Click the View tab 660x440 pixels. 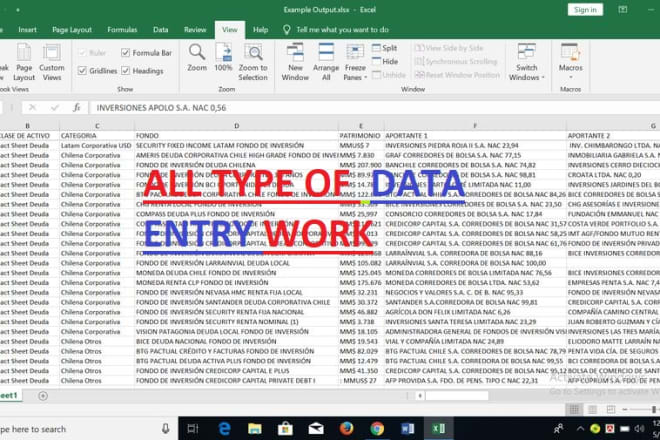click(x=230, y=29)
